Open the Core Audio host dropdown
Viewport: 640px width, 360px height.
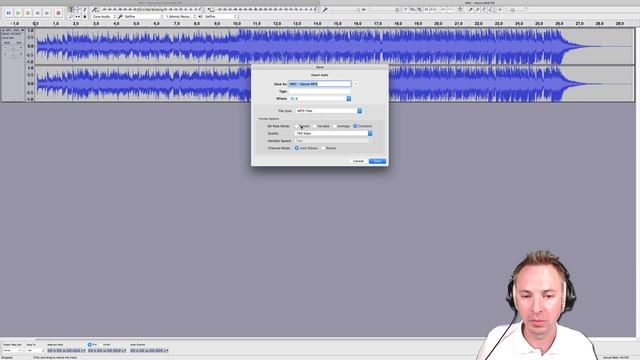(104, 17)
